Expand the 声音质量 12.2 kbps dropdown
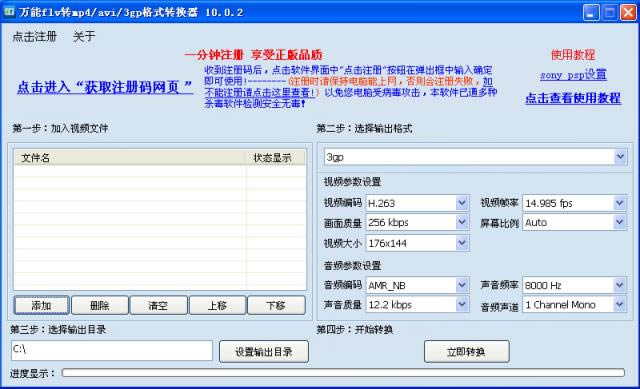The width and height of the screenshot is (640, 389). [x=462, y=305]
